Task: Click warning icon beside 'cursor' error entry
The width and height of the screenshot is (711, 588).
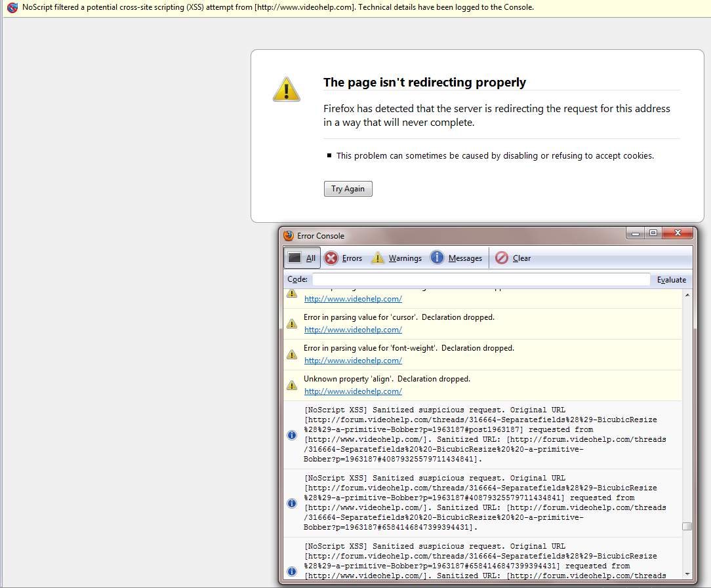Action: pyautogui.click(x=292, y=323)
